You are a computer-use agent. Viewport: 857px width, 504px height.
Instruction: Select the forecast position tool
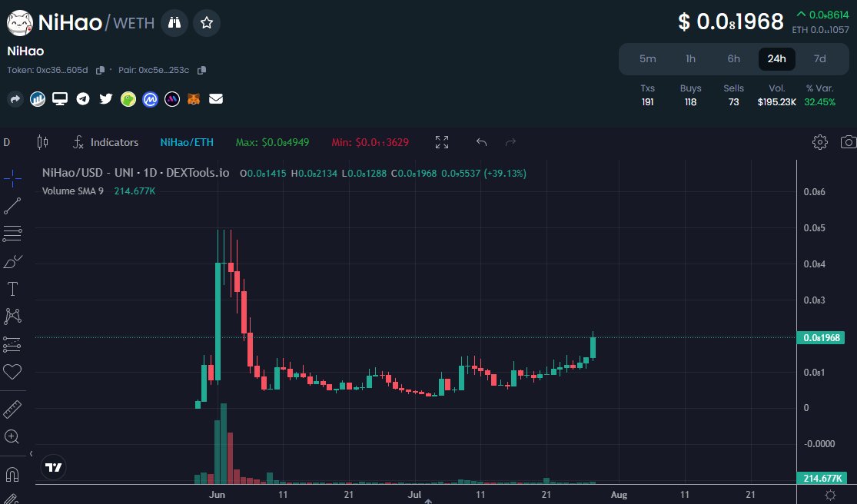tap(12, 344)
